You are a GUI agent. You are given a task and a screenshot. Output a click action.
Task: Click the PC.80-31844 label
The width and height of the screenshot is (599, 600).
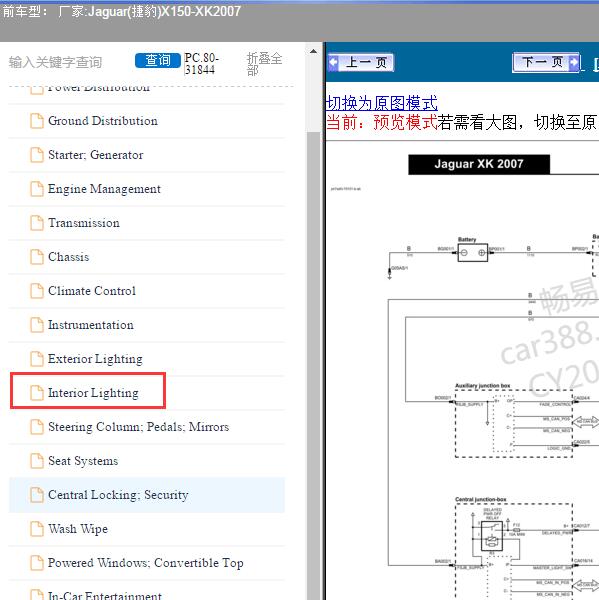coord(202,64)
